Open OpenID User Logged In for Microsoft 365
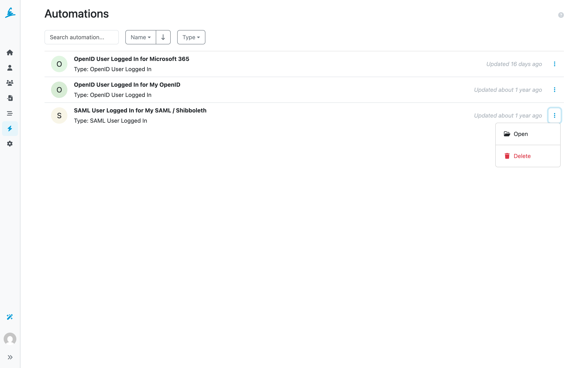588x368 pixels. (x=131, y=59)
